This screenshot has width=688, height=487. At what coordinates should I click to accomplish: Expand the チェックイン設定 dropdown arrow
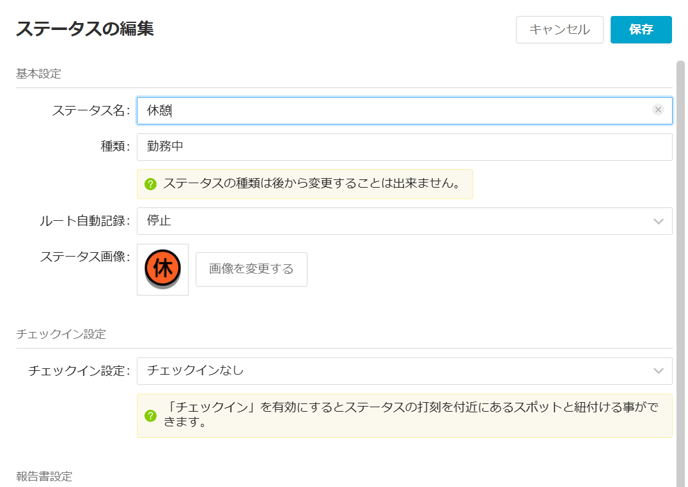tap(658, 371)
